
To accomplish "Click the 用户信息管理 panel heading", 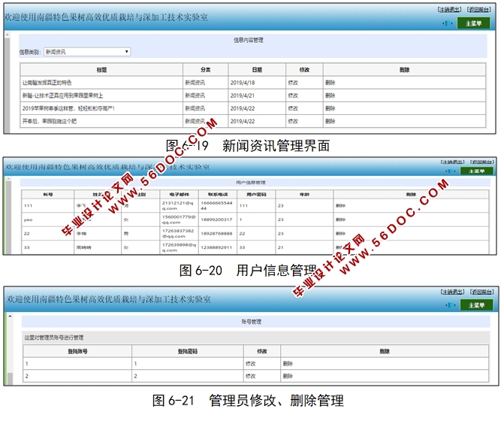I will point(250,183).
